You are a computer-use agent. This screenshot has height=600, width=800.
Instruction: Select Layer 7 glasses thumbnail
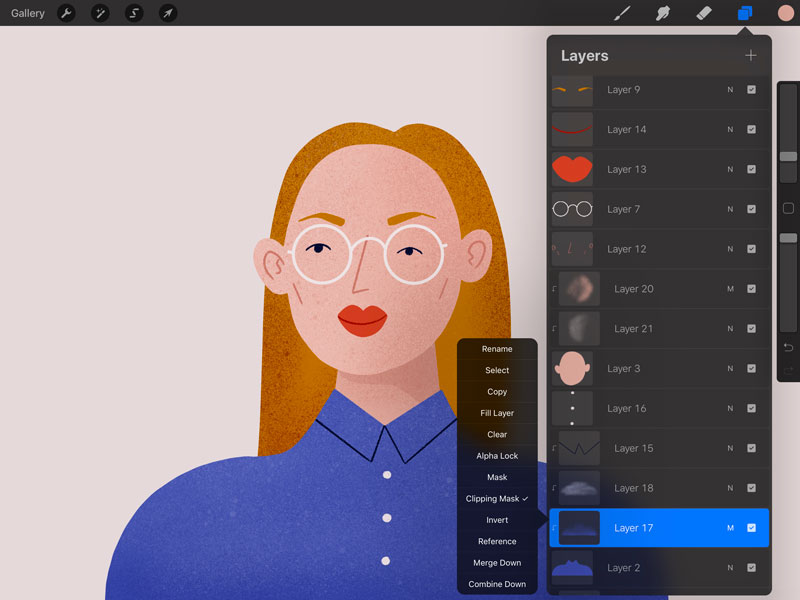pos(572,209)
